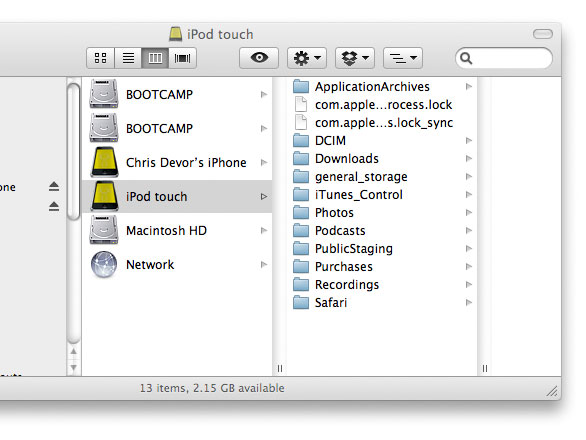The width and height of the screenshot is (586, 440).
Task: Open the Dropbox toolbar menu
Action: pos(355,58)
